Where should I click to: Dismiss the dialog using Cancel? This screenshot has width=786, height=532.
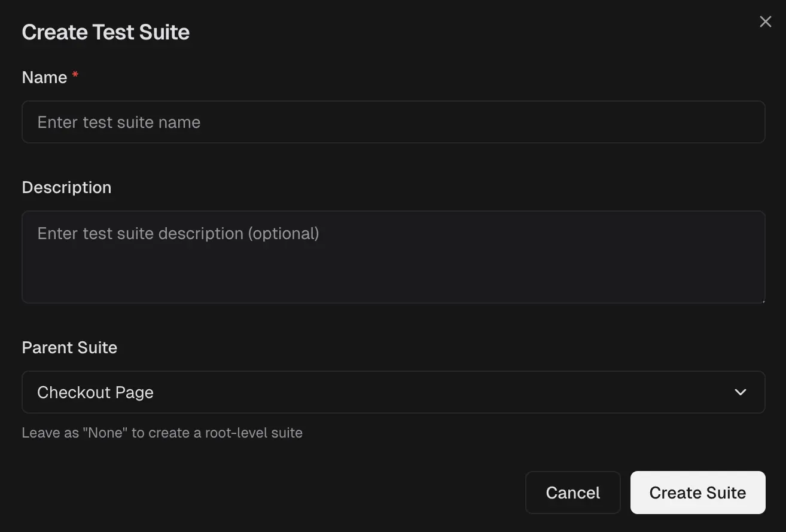coord(572,492)
